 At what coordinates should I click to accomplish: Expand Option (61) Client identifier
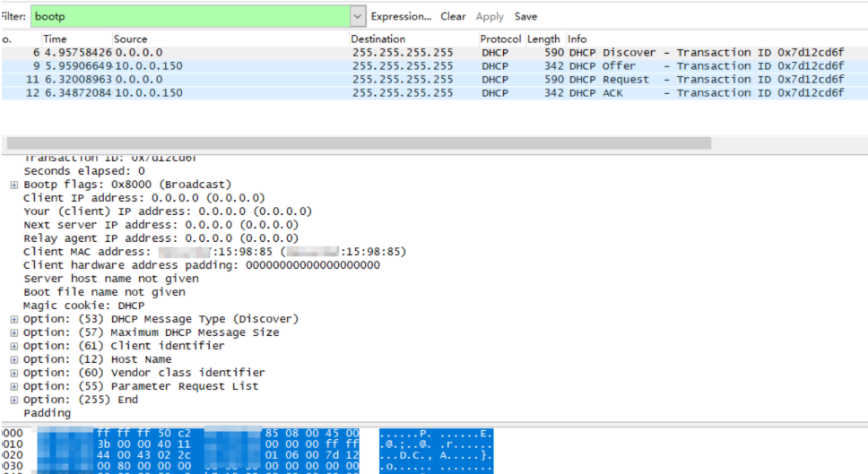click(x=13, y=346)
